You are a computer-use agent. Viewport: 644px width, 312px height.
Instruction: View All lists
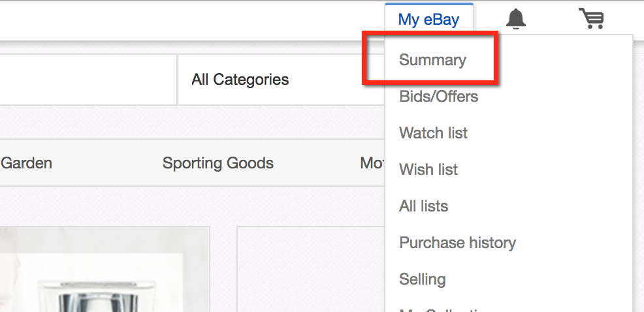pyautogui.click(x=423, y=206)
